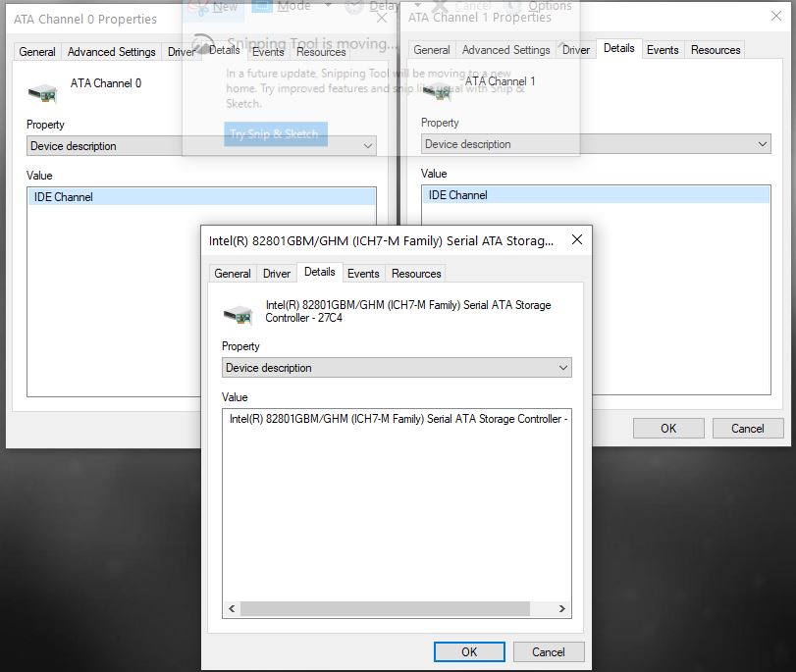The width and height of the screenshot is (796, 672).
Task: Open General tab in ATA Channel 1 Properties
Action: pyautogui.click(x=432, y=50)
